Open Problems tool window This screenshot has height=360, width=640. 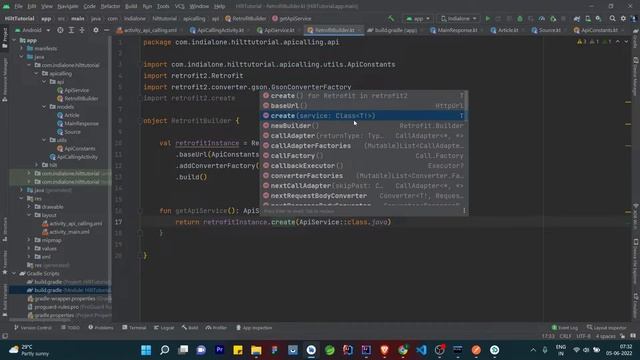click(101, 328)
